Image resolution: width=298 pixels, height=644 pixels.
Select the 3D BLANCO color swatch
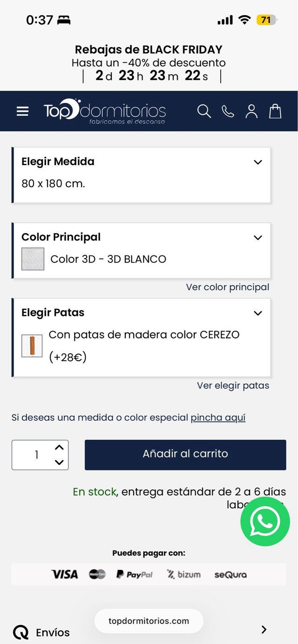pyautogui.click(x=32, y=258)
